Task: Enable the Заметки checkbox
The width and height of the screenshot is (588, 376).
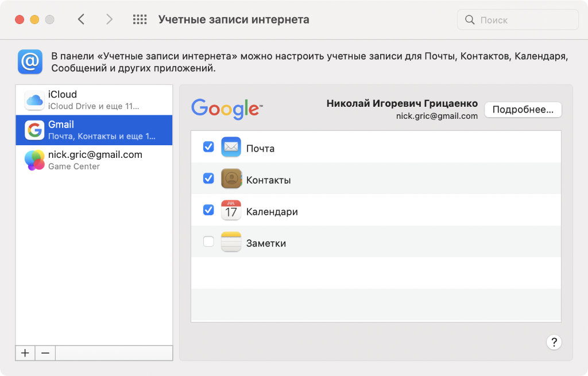Action: tap(208, 242)
